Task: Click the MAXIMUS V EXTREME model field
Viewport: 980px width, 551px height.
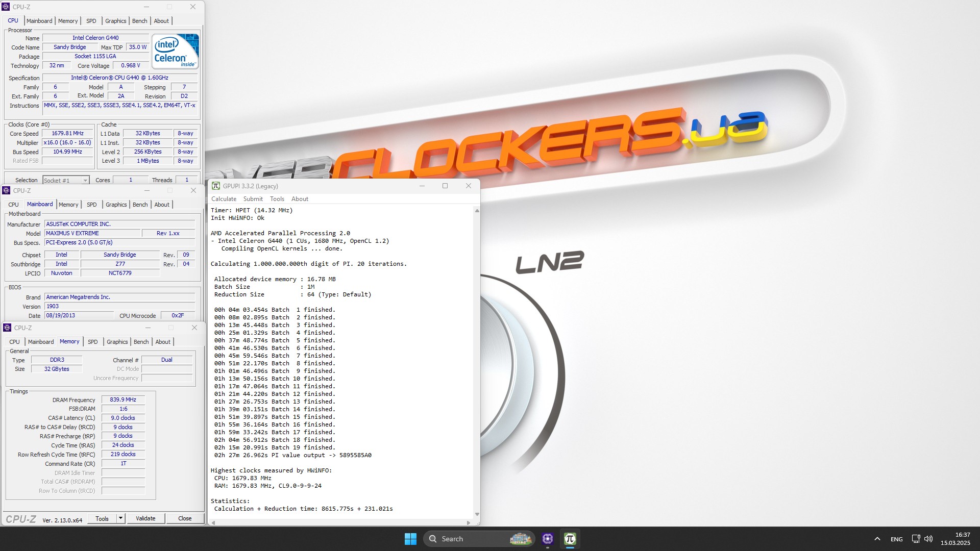Action: pyautogui.click(x=92, y=233)
